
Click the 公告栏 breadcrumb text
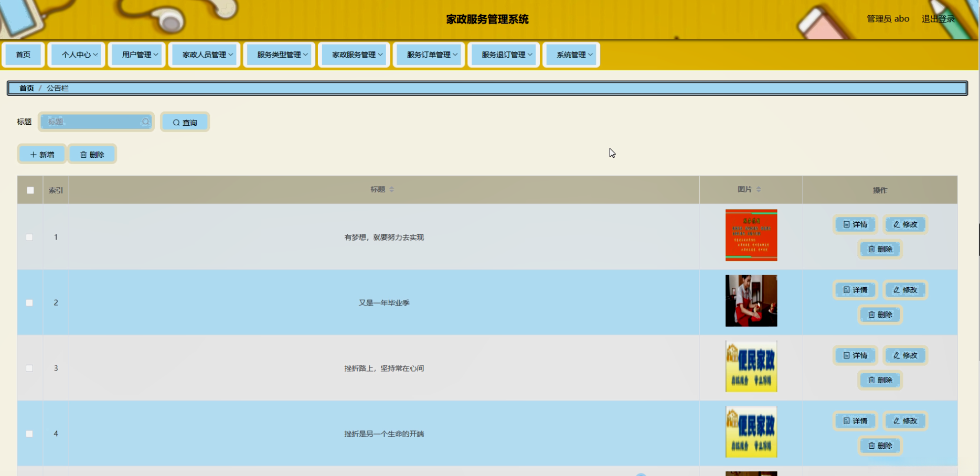(x=58, y=88)
